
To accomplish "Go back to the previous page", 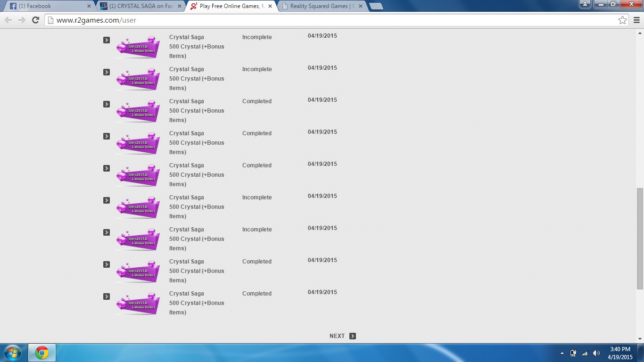I will click(8, 20).
